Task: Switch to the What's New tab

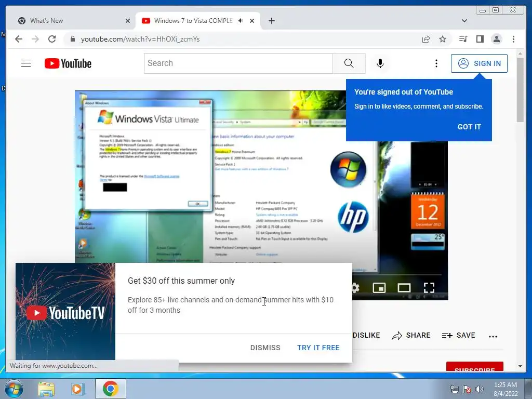Action: click(x=71, y=21)
